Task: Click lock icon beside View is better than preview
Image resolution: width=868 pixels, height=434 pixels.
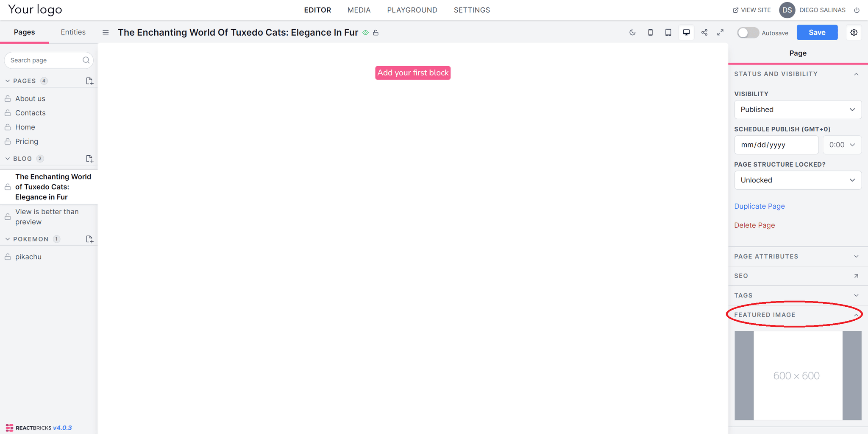Action: click(x=8, y=217)
